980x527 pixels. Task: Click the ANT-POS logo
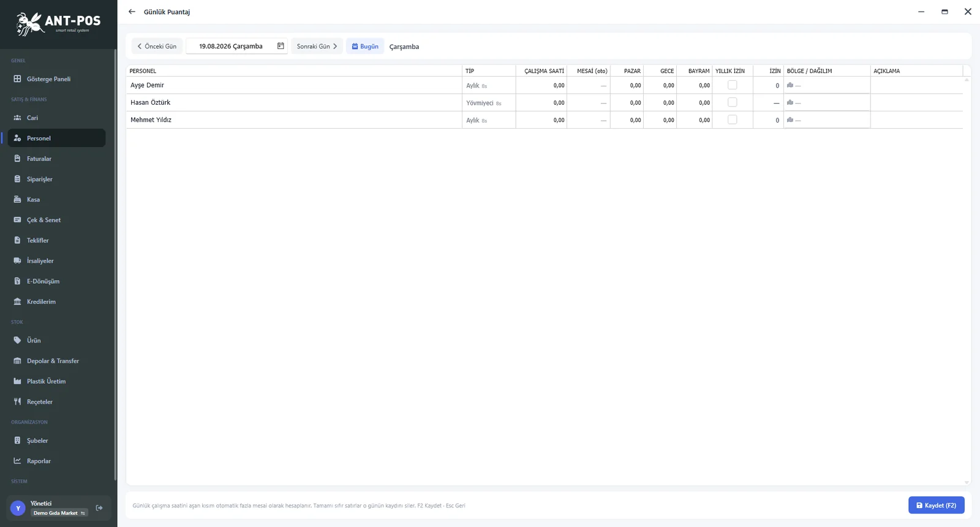pos(58,24)
